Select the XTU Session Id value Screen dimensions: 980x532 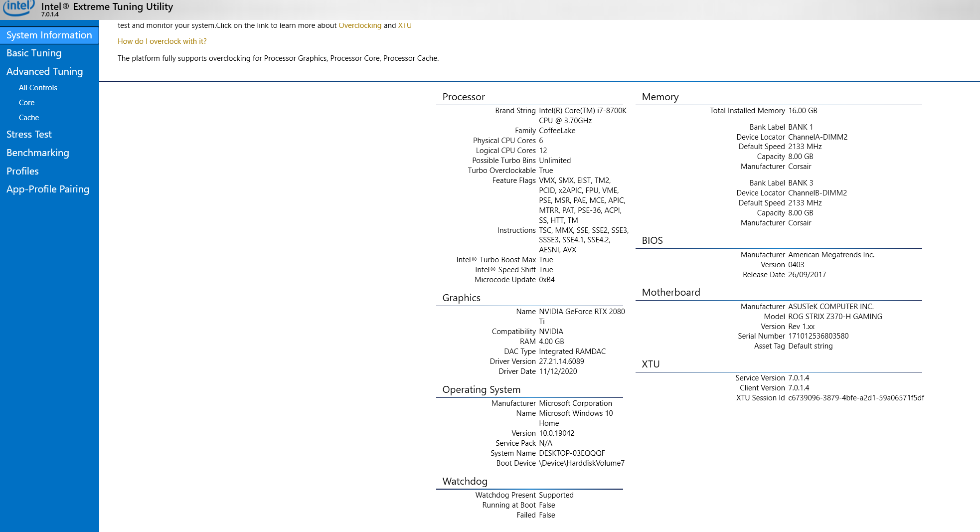[x=855, y=398]
